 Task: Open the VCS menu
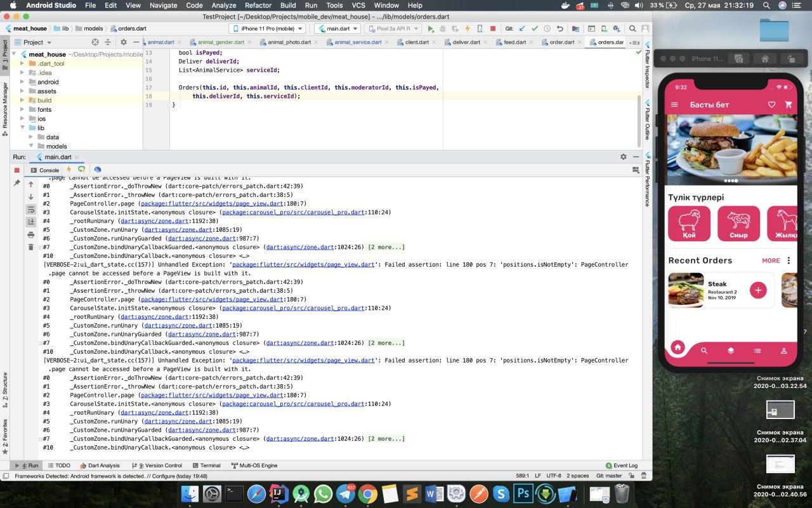coord(358,5)
